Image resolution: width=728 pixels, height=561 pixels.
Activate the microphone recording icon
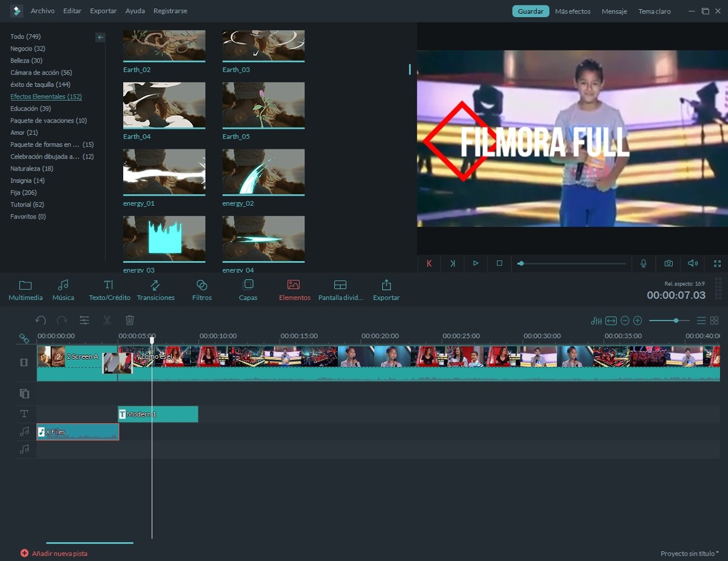[x=644, y=263]
